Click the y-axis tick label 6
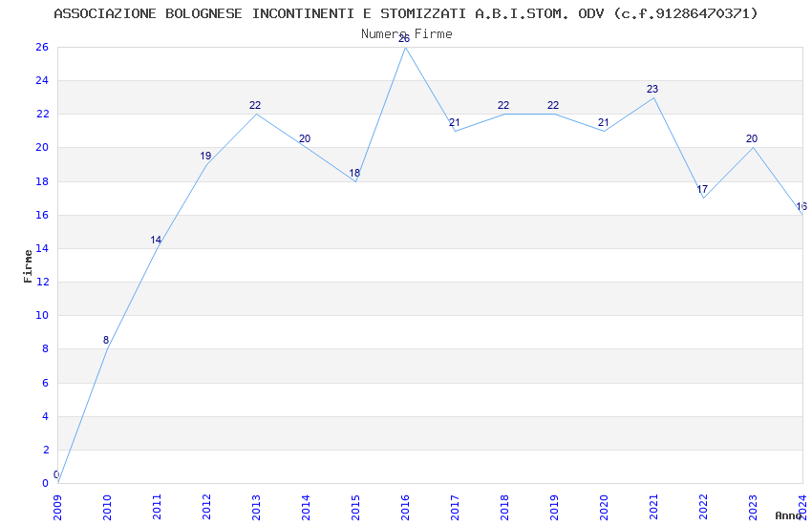Screen dimensions: 812x525 [x=46, y=383]
